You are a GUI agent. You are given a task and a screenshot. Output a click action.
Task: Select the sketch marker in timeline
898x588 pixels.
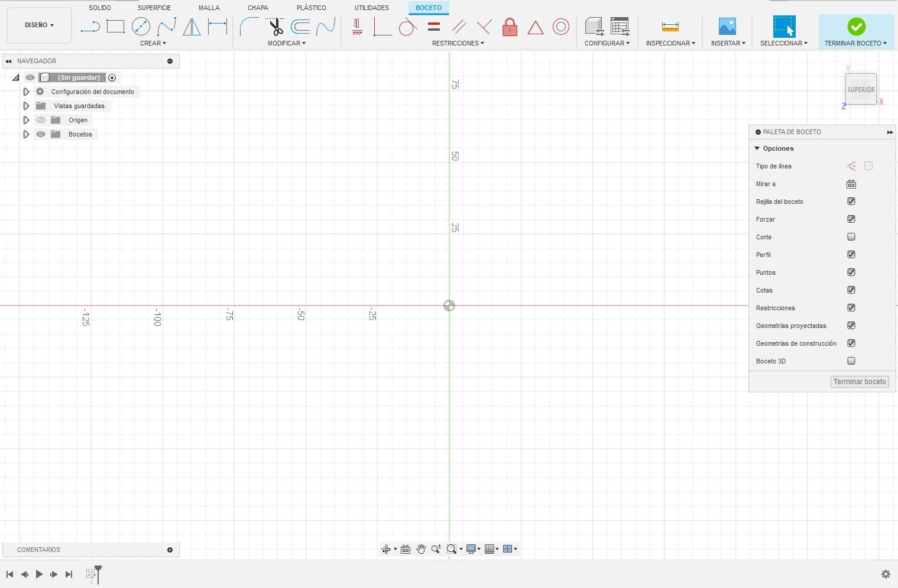pos(91,574)
